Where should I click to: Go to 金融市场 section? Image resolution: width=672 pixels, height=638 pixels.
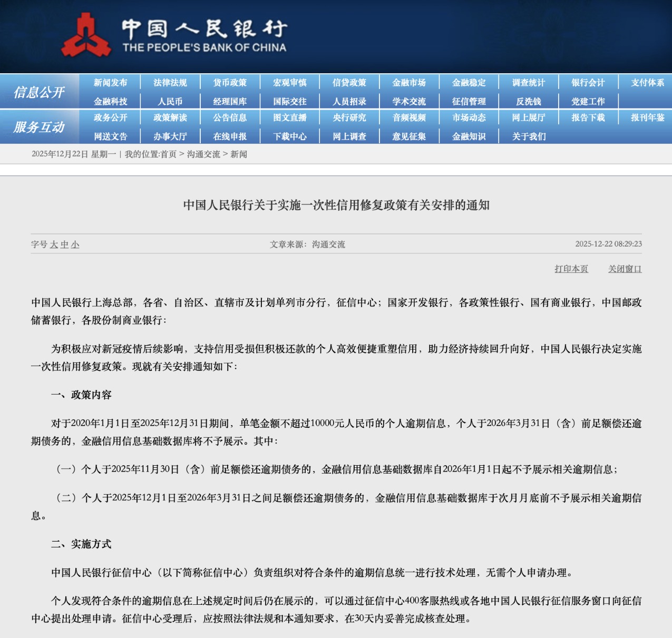point(409,83)
